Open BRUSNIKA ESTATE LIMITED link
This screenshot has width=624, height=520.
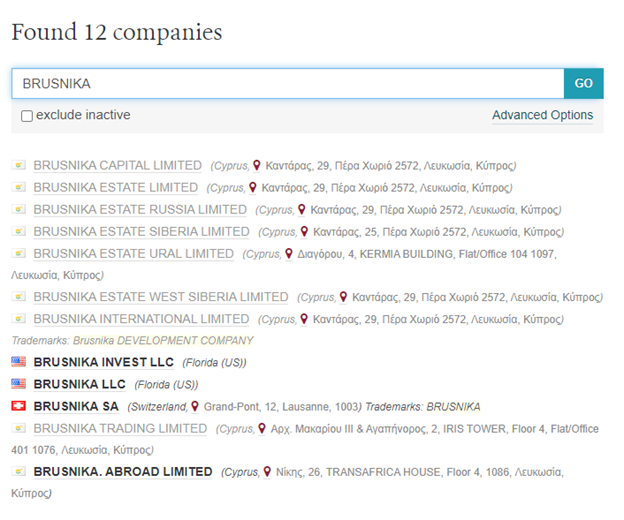click(x=115, y=188)
